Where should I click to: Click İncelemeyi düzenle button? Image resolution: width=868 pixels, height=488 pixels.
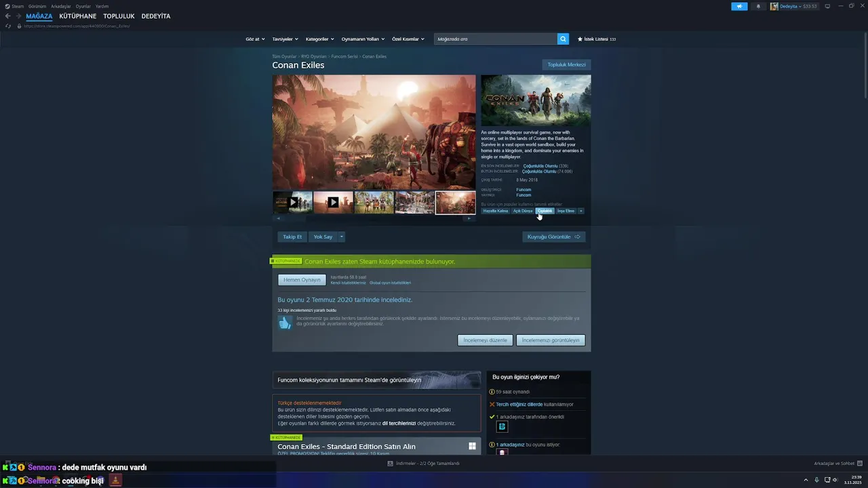(x=485, y=340)
